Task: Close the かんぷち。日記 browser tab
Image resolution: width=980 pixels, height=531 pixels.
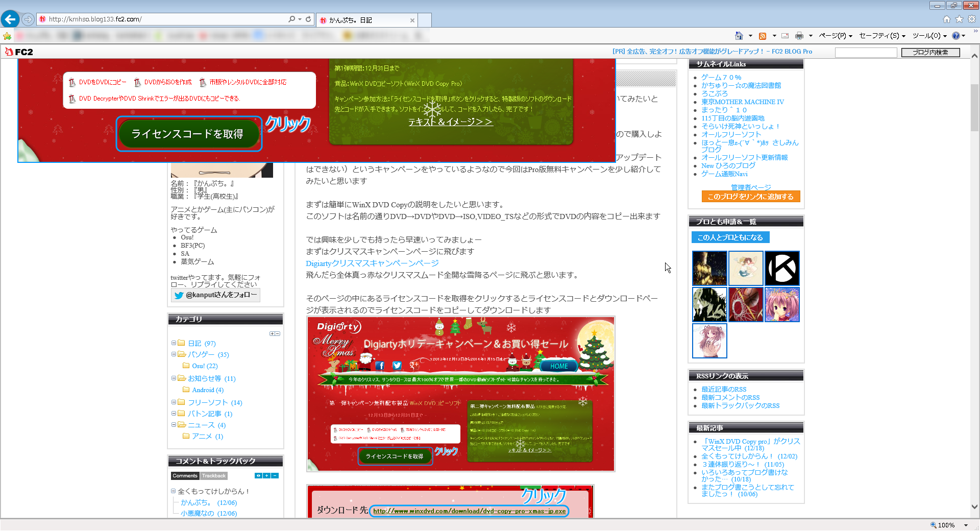Action: click(x=412, y=20)
